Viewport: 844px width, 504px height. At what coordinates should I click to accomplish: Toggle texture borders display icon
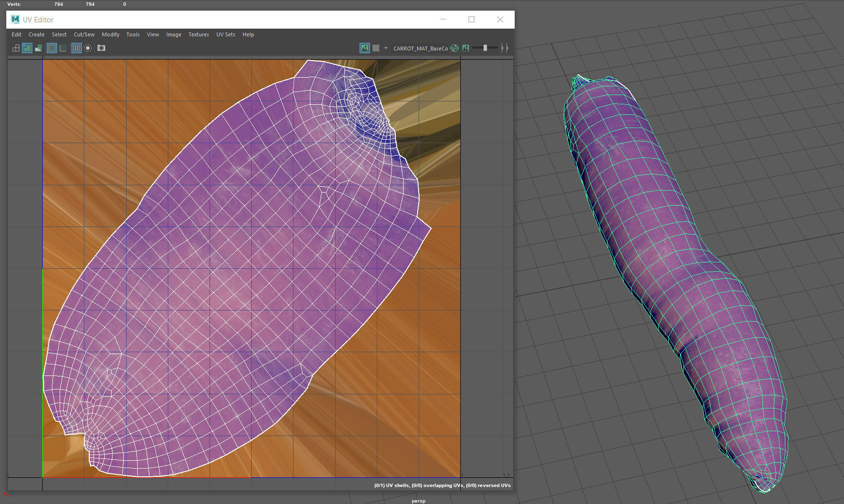[x=52, y=48]
